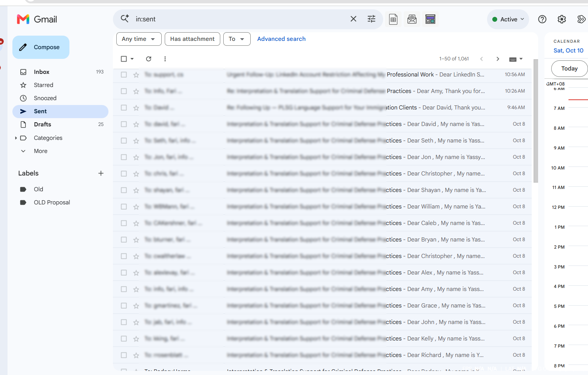588x375 pixels.
Task: Check the box for the Dear Richard email
Action: (x=124, y=355)
